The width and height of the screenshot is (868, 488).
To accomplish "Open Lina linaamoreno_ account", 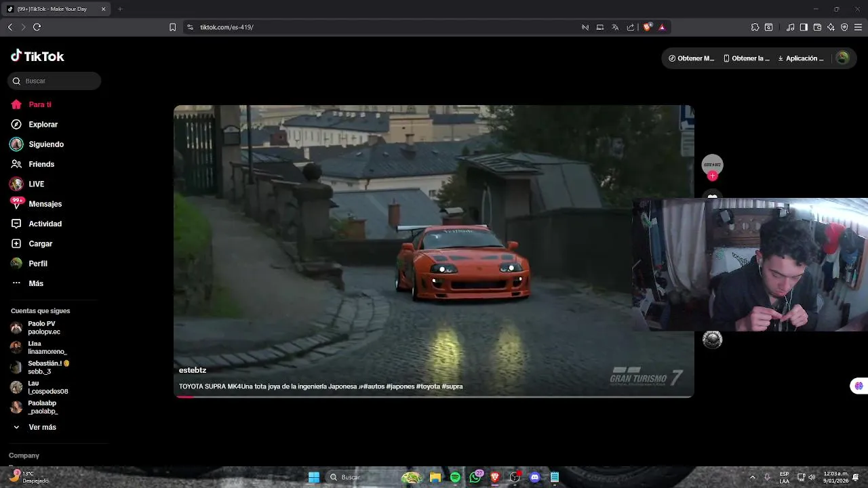I will (x=39, y=348).
